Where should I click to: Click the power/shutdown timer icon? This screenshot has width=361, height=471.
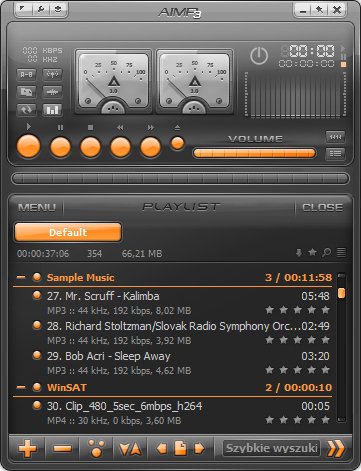259,56
